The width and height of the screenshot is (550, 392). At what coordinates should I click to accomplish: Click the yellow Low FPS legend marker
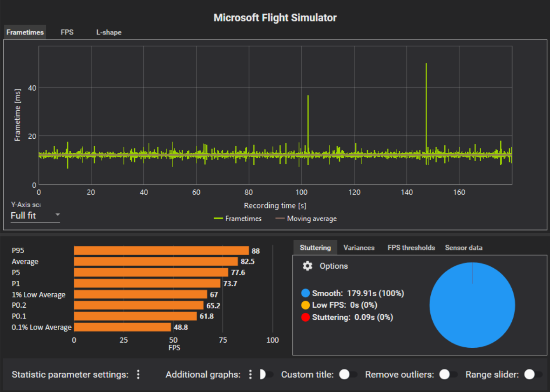(x=305, y=304)
